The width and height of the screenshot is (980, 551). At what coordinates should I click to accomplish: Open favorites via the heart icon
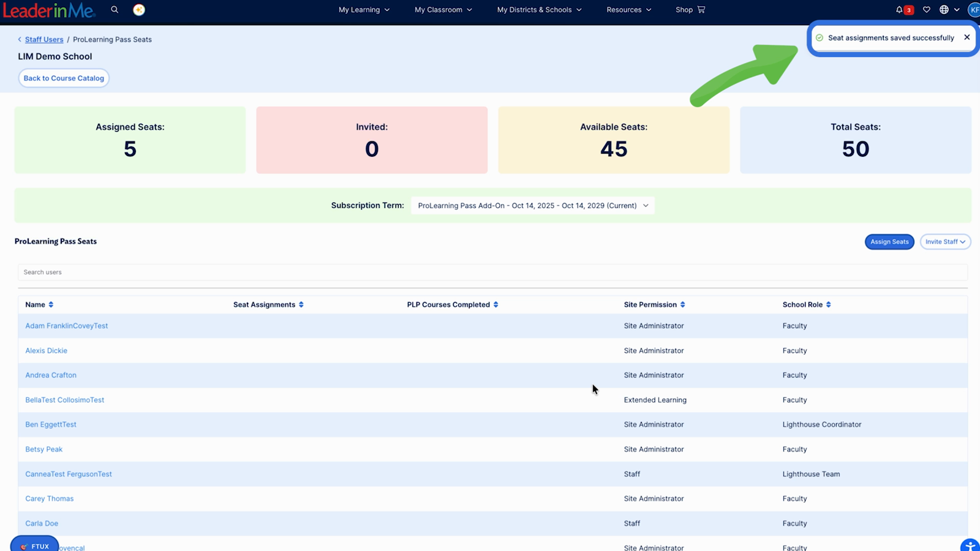(x=927, y=10)
